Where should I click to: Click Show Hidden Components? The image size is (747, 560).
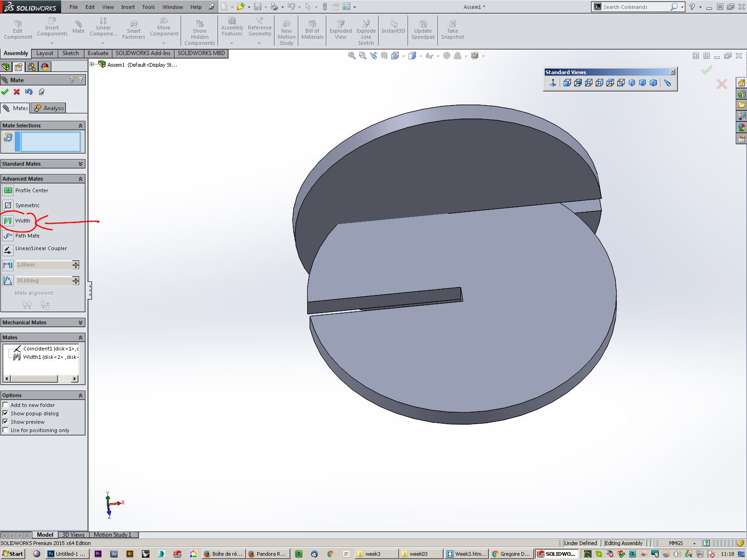point(200,33)
